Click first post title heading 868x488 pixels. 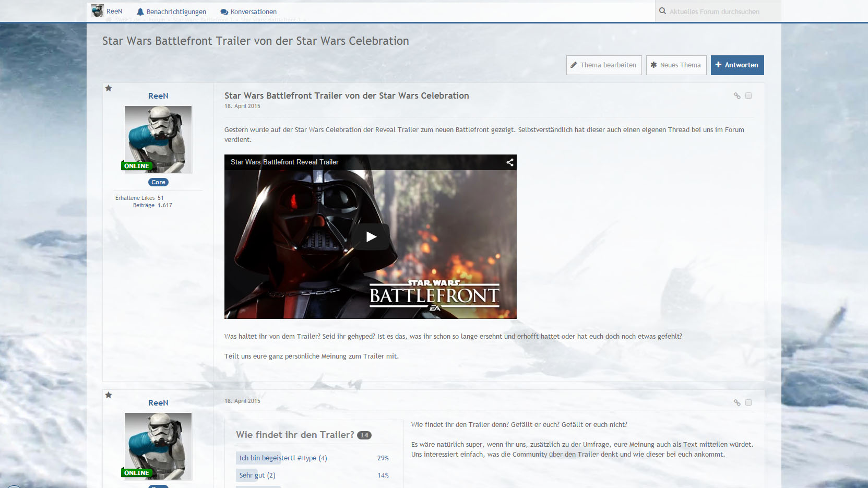(347, 96)
